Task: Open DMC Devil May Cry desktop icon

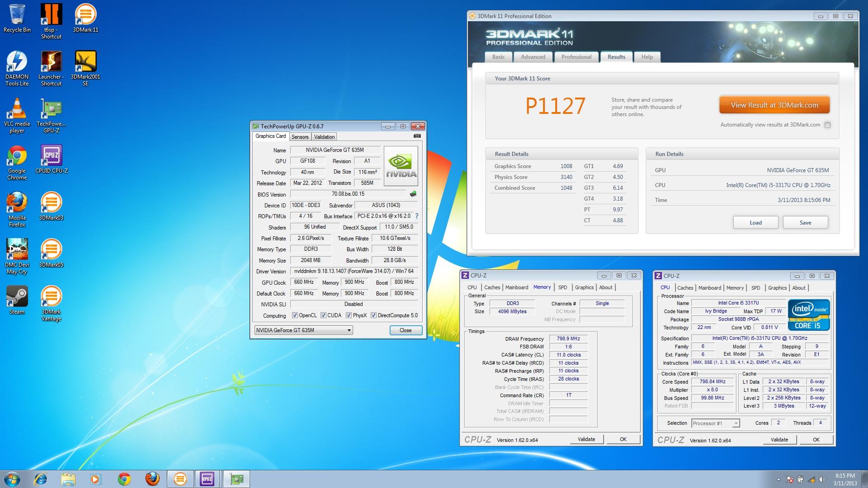Action: 17,256
